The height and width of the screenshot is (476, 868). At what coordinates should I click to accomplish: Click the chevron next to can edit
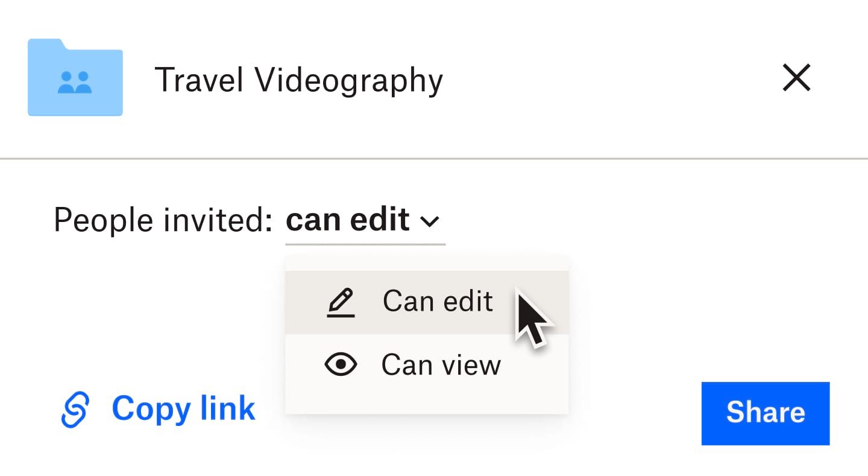tap(430, 221)
